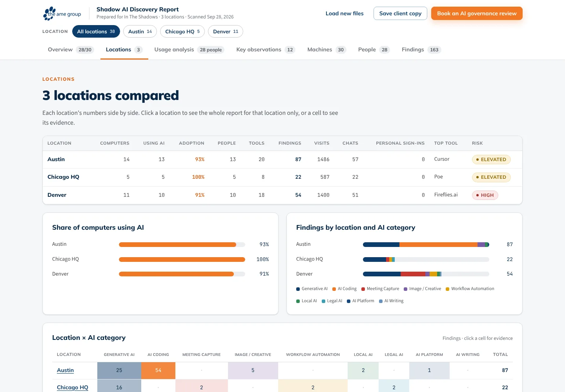Switch to Machines tab
The image size is (565, 392).
[326, 50]
